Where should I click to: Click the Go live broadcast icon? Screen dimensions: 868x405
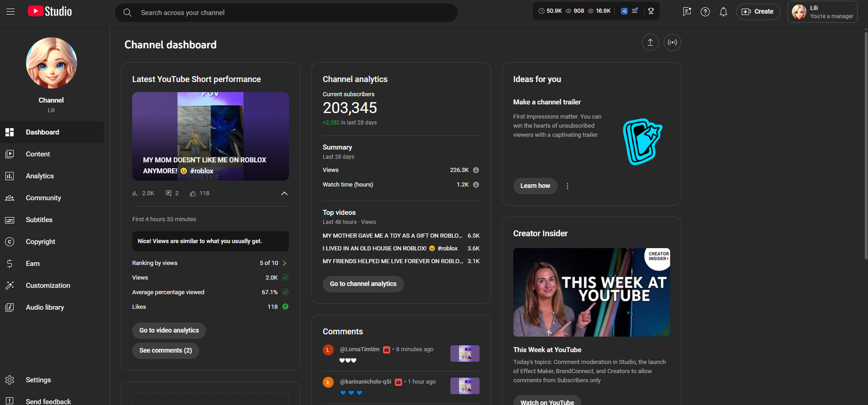672,42
